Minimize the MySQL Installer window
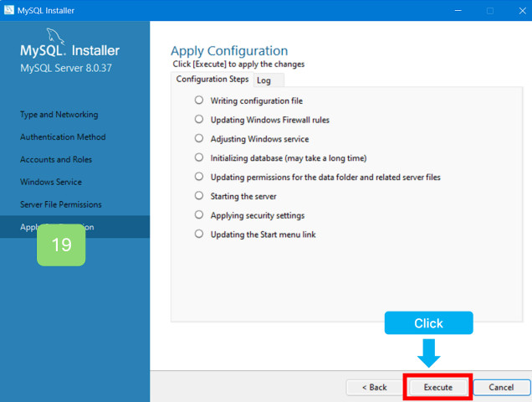Screen dimensions: 532x402 [458, 11]
